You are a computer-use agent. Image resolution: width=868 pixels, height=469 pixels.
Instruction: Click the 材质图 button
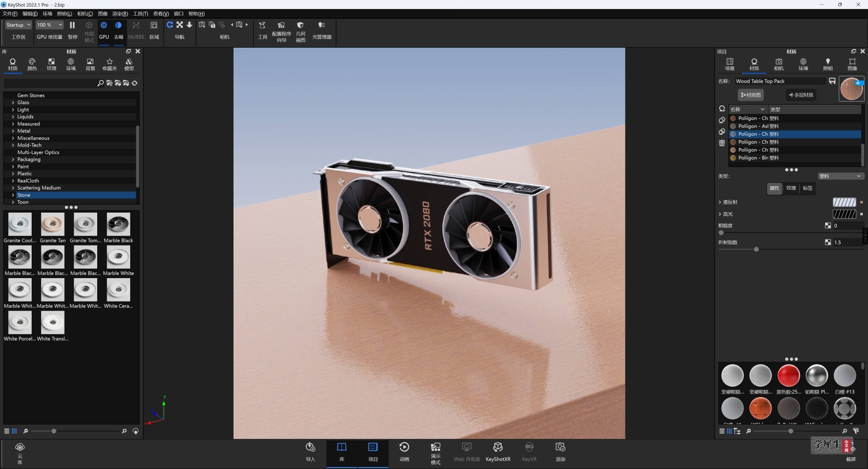[x=751, y=95]
